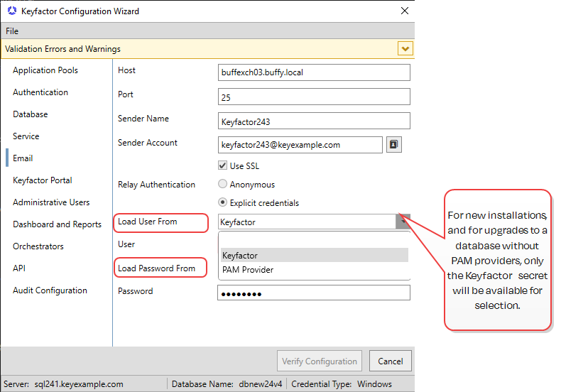This screenshot has height=392, width=561.
Task: Click into the Password field
Action: tap(313, 293)
